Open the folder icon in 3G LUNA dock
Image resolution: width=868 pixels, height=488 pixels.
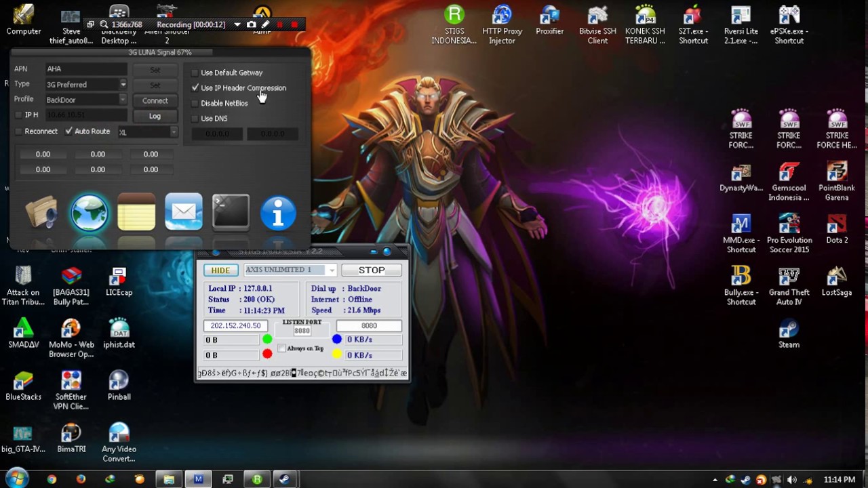(41, 213)
